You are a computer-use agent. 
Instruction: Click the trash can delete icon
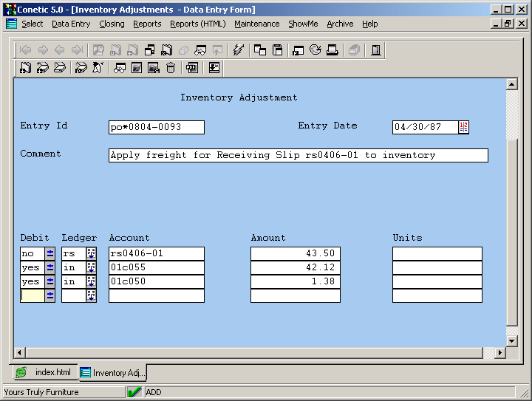click(171, 68)
